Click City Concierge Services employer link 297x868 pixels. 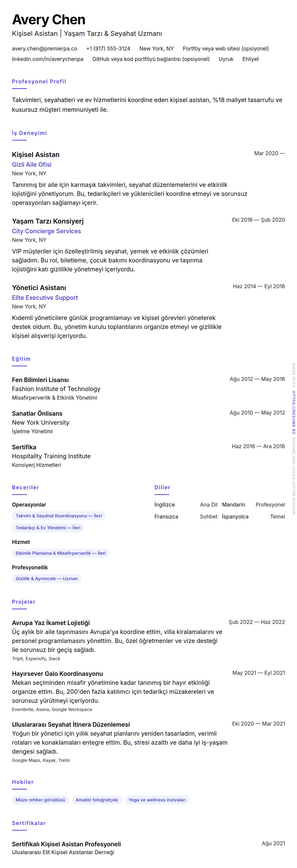[47, 231]
